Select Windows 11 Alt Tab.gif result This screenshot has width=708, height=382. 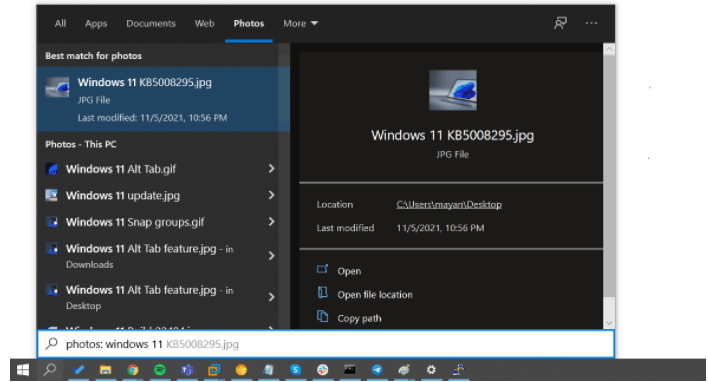coord(158,169)
